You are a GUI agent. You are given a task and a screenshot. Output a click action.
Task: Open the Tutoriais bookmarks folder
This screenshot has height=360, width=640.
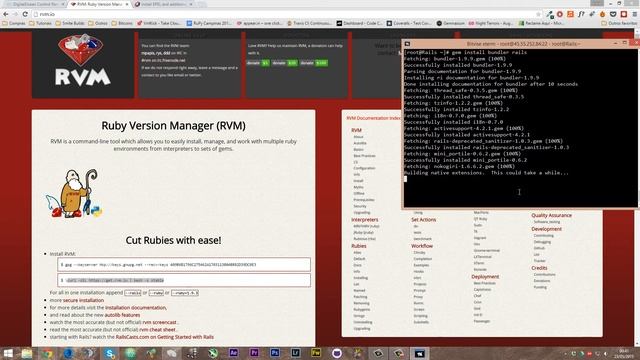tap(40, 23)
